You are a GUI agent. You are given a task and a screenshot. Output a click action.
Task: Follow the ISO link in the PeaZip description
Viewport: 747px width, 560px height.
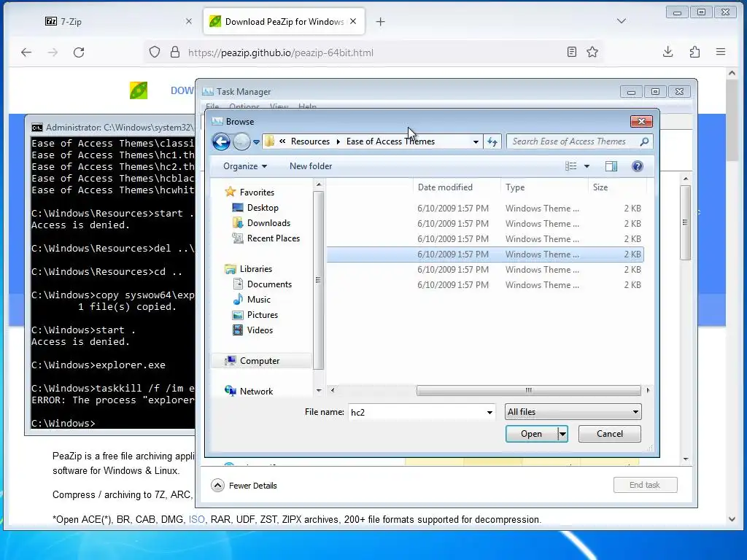point(197,519)
